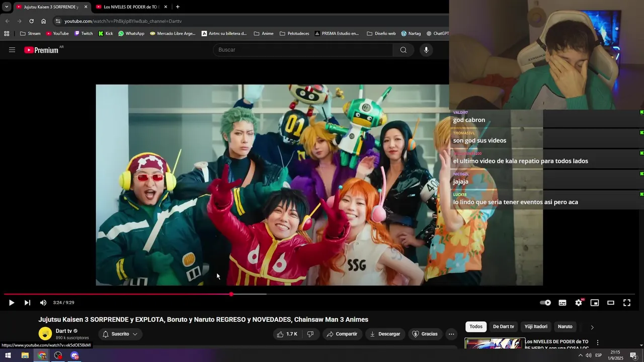644x362 pixels.
Task: Click the Gracias button
Action: (425, 334)
